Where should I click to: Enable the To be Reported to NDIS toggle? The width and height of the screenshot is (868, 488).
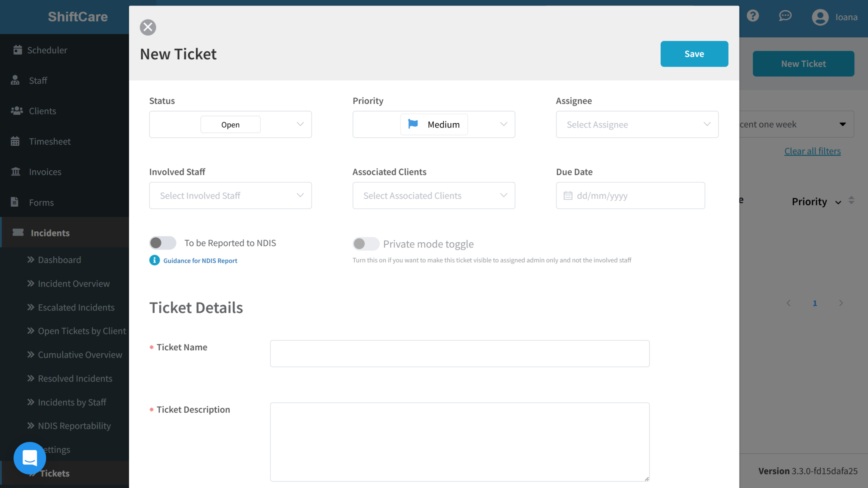162,243
